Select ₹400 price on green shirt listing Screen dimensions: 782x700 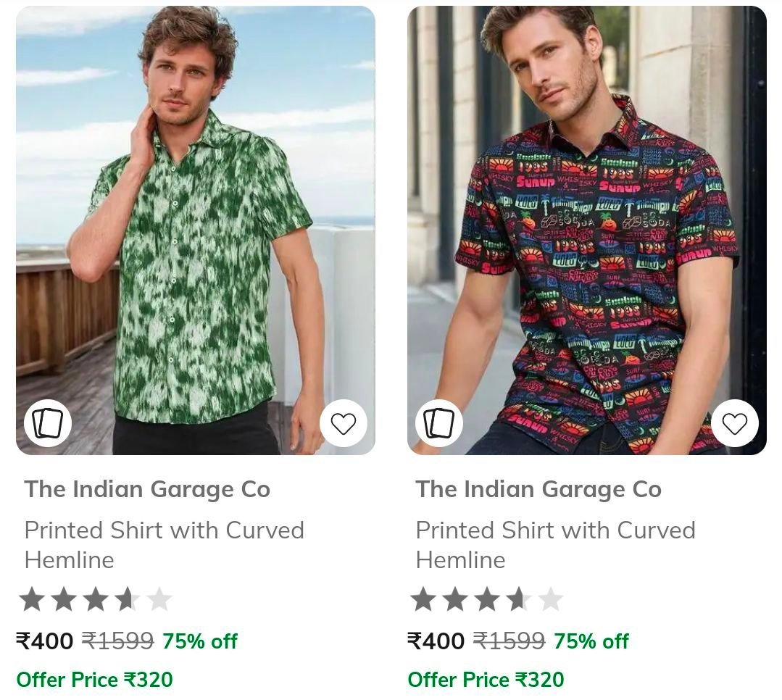[45, 641]
